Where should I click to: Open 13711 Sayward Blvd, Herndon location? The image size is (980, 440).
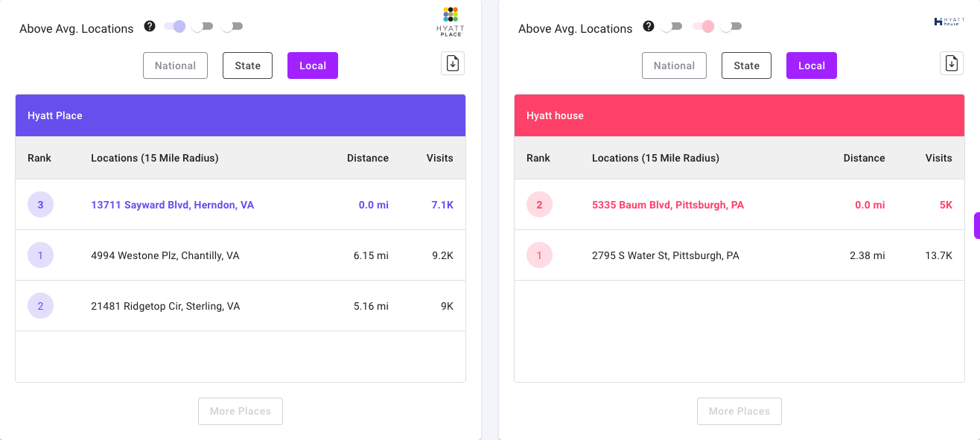pyautogui.click(x=172, y=205)
